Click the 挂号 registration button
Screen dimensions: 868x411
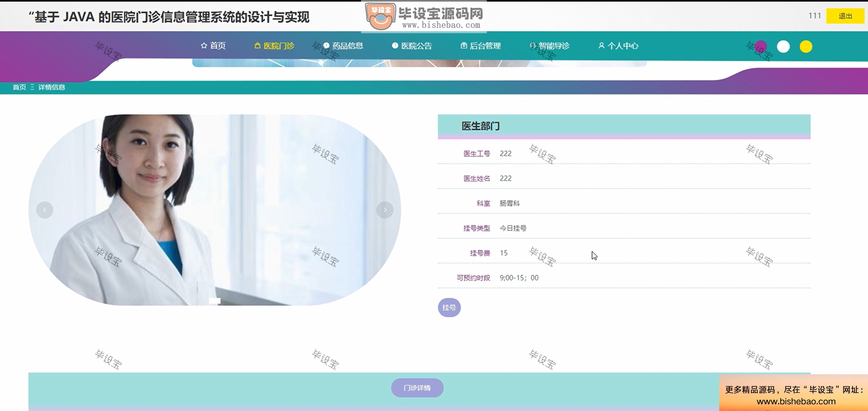pyautogui.click(x=449, y=308)
